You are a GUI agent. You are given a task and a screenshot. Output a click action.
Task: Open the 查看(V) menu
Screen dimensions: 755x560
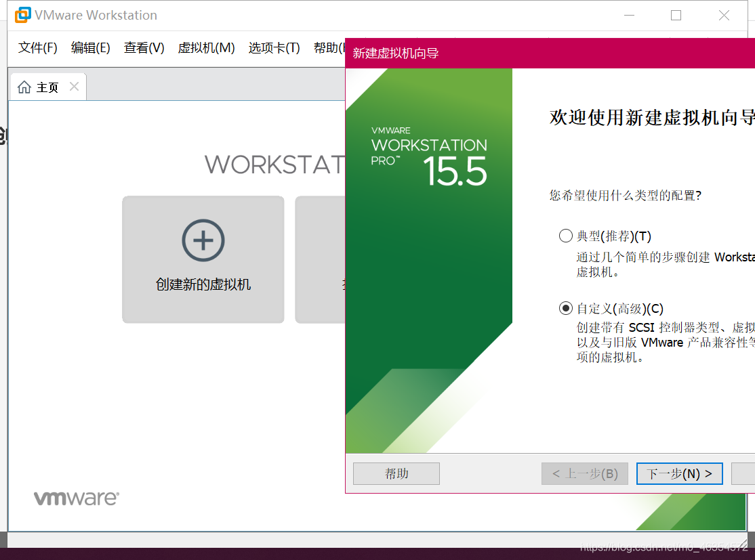[144, 47]
